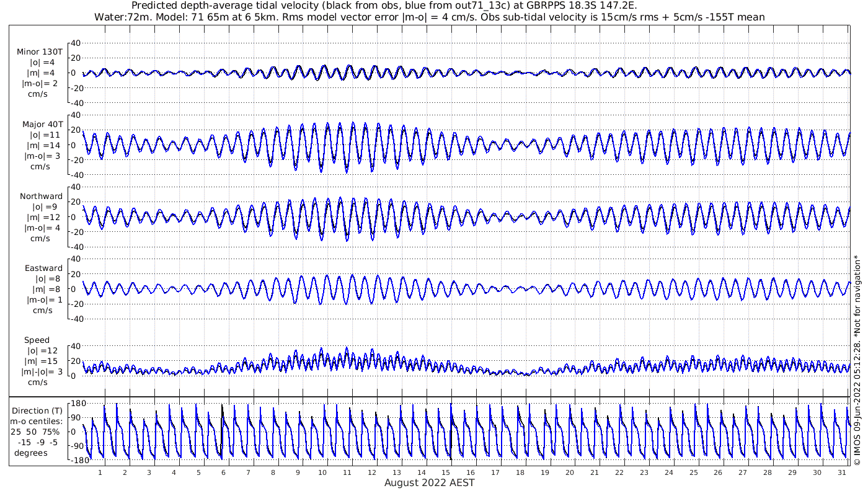Viewport: 868px width, 496px height.
Task: Click '|m-o|= 2' value under Minor 130T
Action: [x=41, y=83]
